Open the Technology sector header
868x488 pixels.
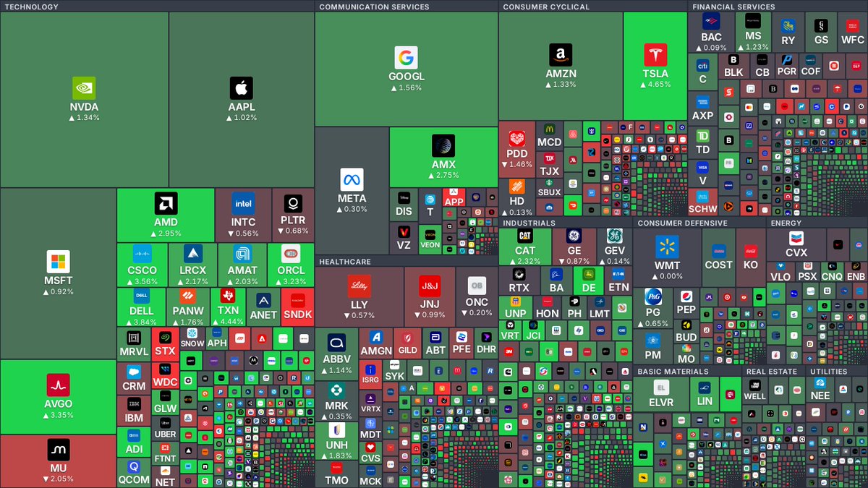(30, 7)
